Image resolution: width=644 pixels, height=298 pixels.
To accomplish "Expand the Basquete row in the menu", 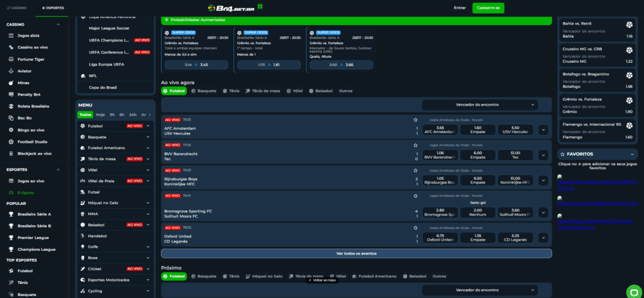I will [x=148, y=137].
